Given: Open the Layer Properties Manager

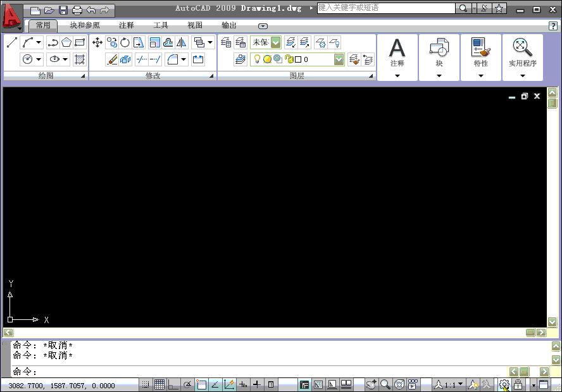Looking at the screenshot, I should pyautogui.click(x=225, y=42).
